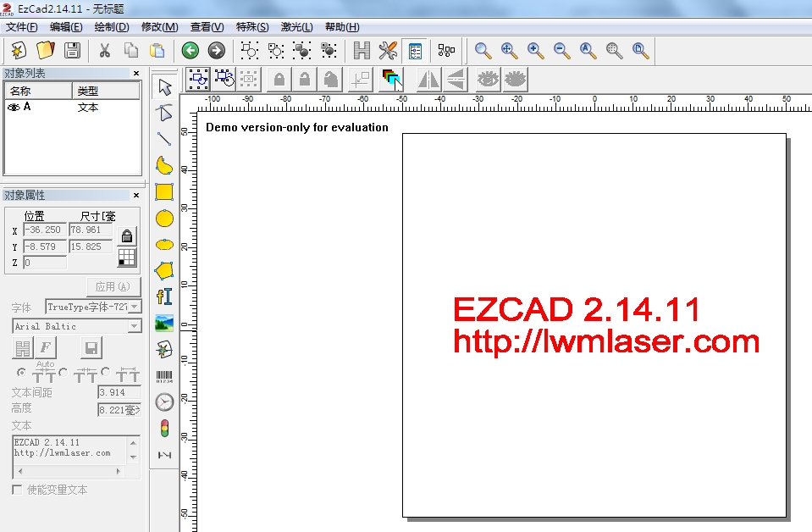Open the hatch fill tool icon
812x532 pixels.
[x=362, y=50]
